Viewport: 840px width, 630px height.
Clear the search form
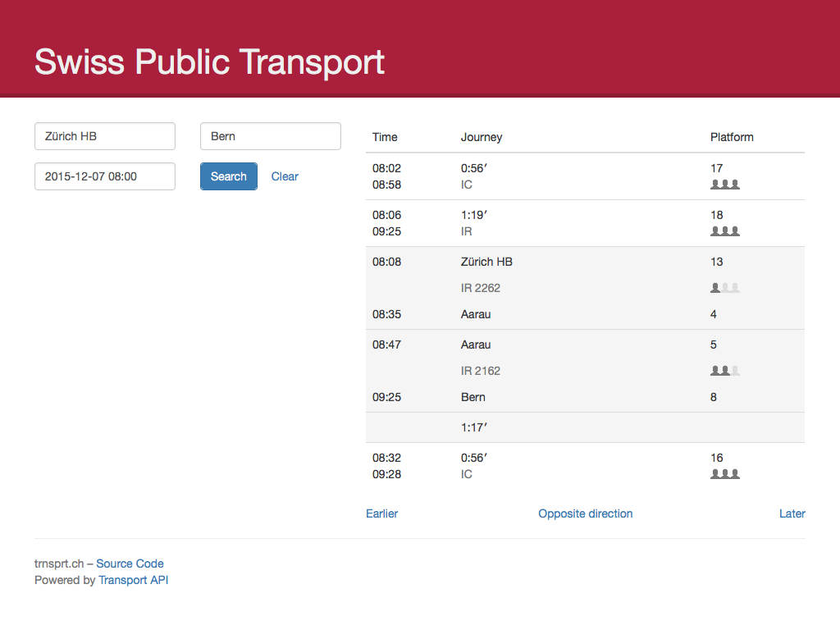(285, 176)
